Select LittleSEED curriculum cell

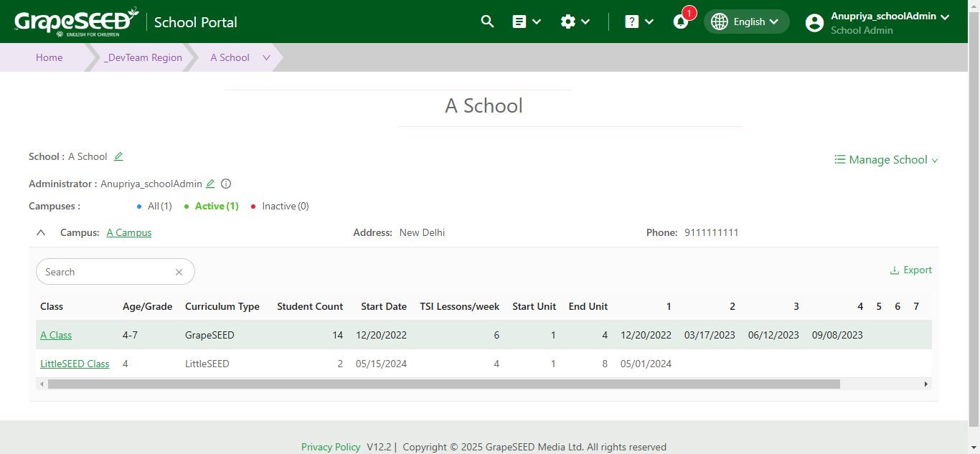(x=207, y=364)
